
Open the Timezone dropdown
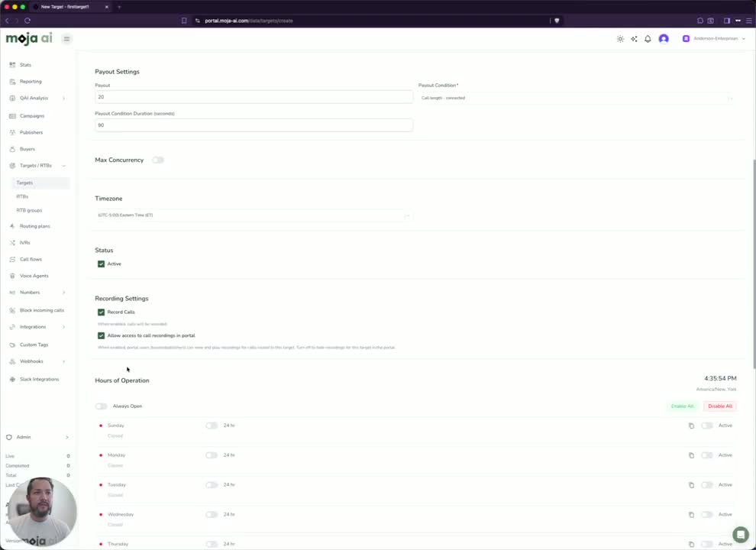[x=254, y=215]
